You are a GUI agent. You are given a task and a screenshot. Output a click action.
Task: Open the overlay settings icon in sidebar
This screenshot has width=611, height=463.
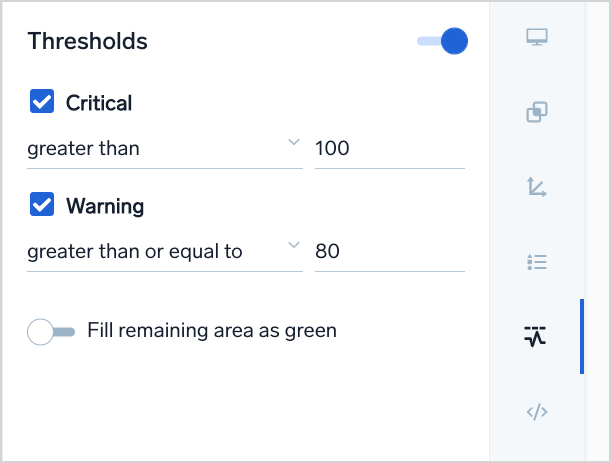pos(537,113)
